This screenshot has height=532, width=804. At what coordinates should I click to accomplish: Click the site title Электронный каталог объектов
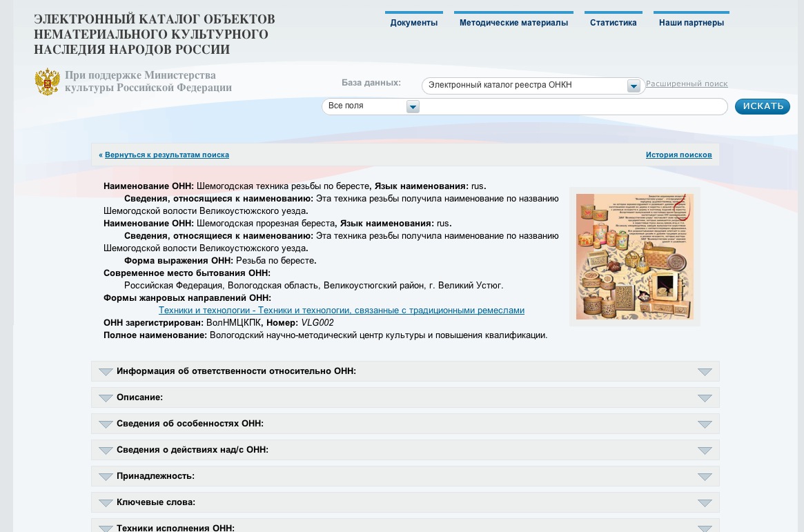155,35
